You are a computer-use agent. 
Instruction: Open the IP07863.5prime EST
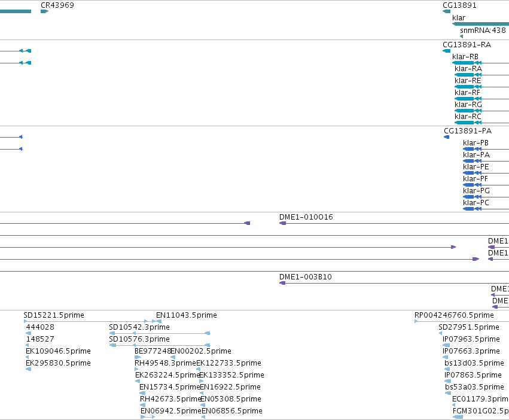point(473,375)
